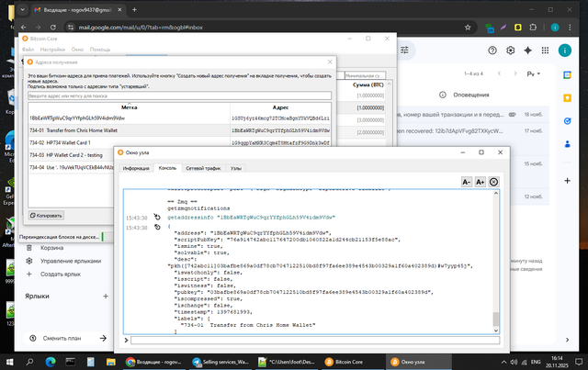Open terminal icon in taskbar
This screenshot has height=370, width=588.
70,362
